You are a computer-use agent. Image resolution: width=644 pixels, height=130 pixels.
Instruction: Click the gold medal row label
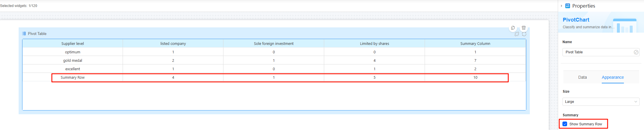click(73, 60)
